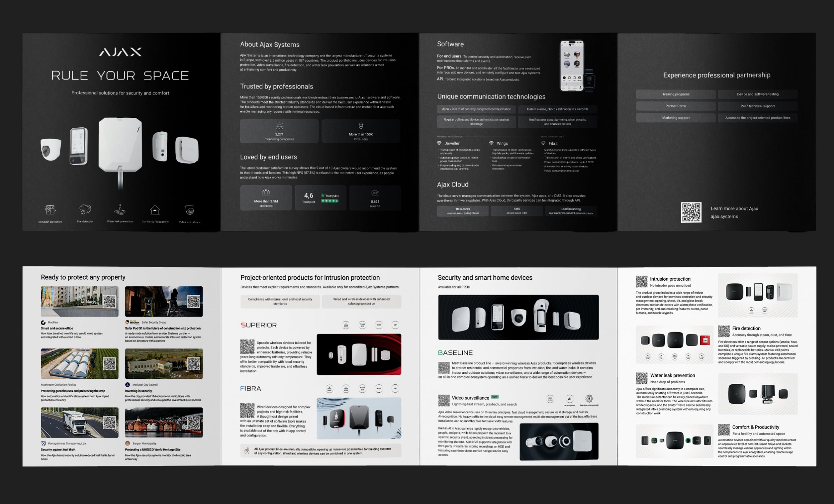Click the people icon above More than 2.5M
Screen dimensions: 834x504
tap(266, 192)
